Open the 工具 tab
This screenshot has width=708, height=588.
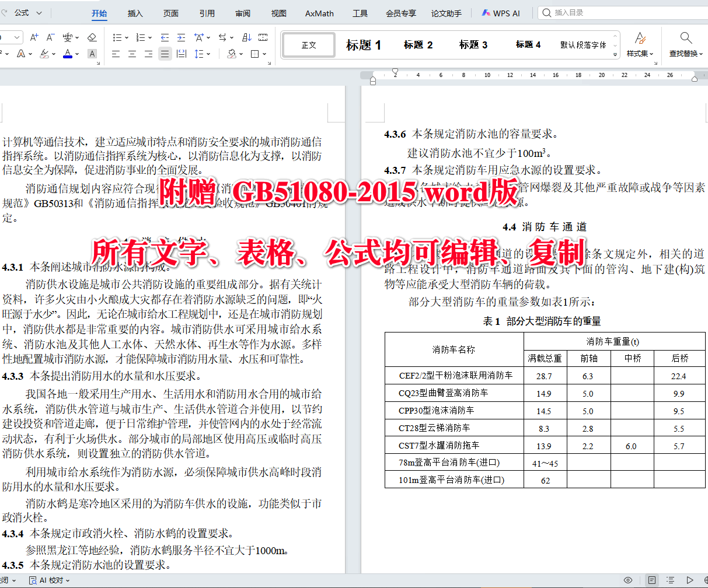click(360, 13)
